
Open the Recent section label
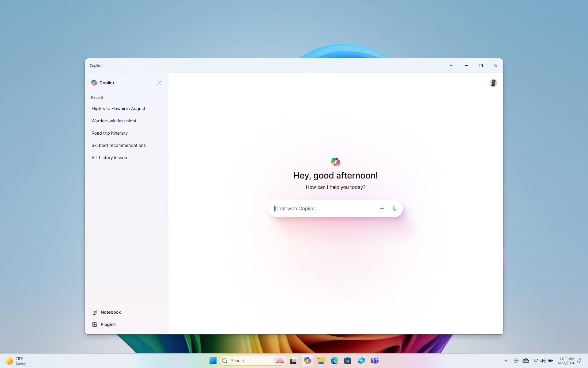point(97,98)
